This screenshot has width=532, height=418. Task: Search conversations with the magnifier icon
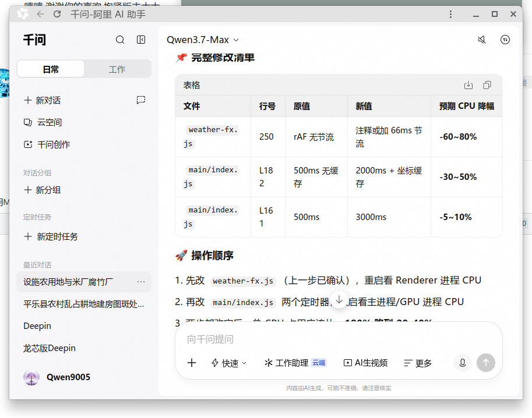pos(120,40)
